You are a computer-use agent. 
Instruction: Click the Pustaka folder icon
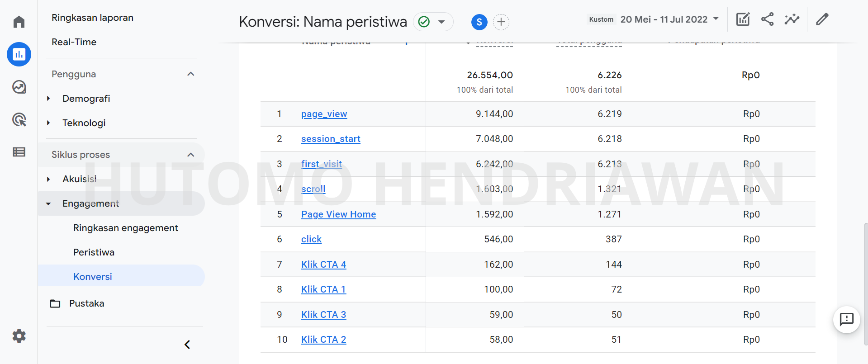(55, 303)
